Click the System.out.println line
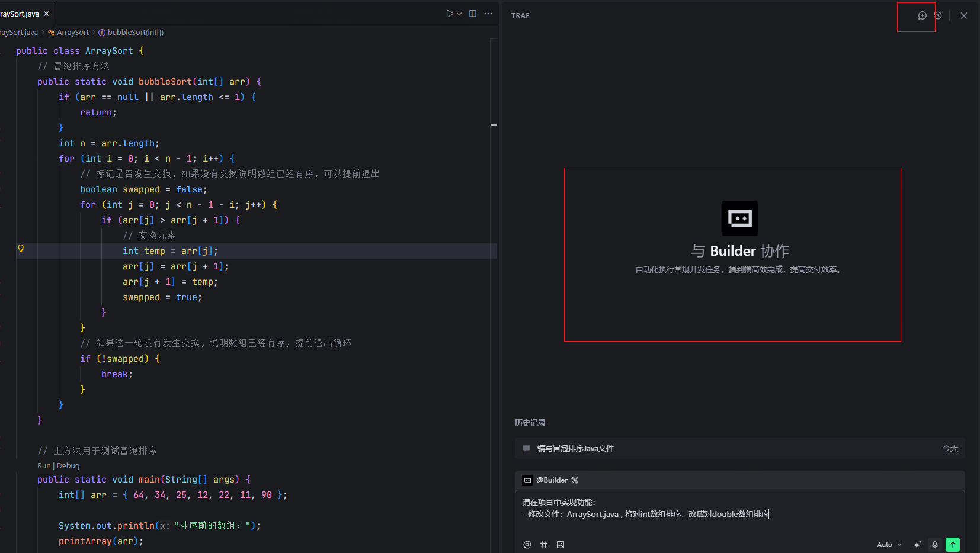This screenshot has width=980, height=553. [160, 526]
